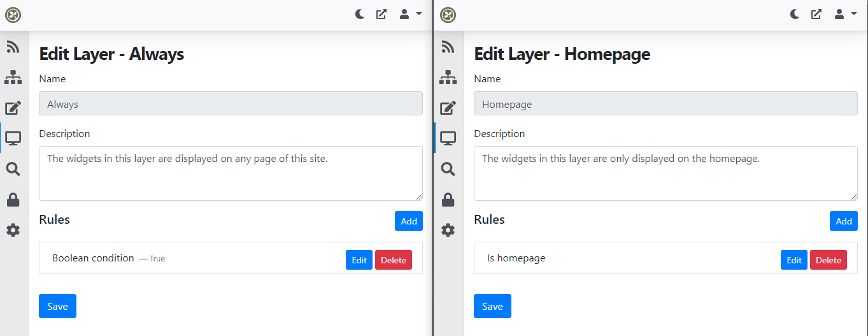868x336 pixels.
Task: Open content edit sidebar icon in Homepage window
Action: (x=448, y=108)
